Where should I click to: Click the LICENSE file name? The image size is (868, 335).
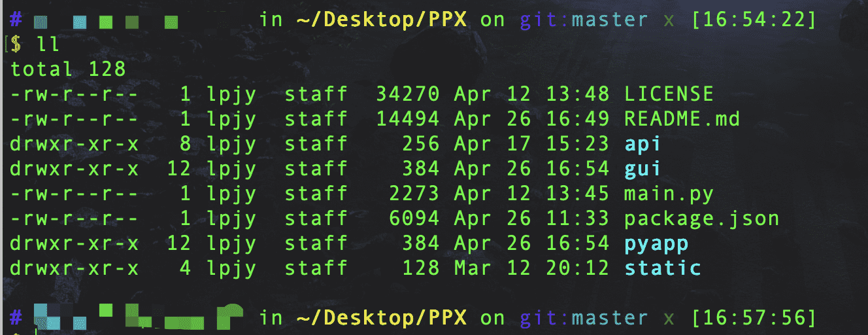click(669, 94)
